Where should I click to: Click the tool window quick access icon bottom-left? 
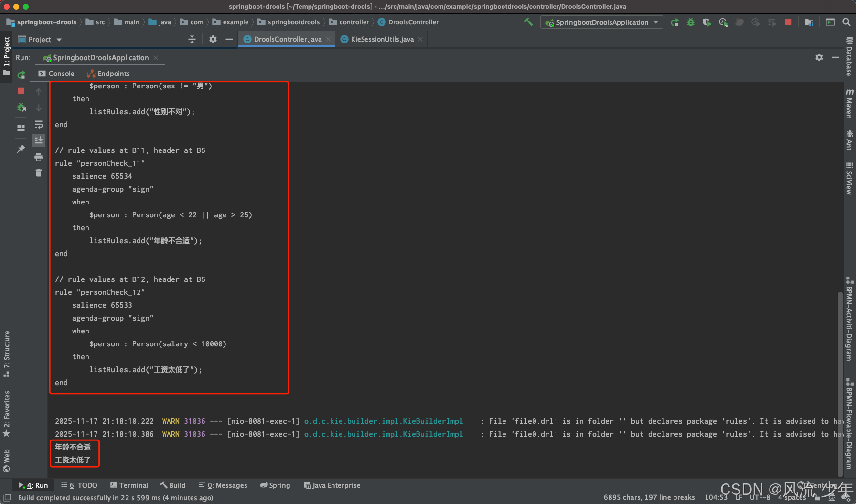(x=7, y=497)
